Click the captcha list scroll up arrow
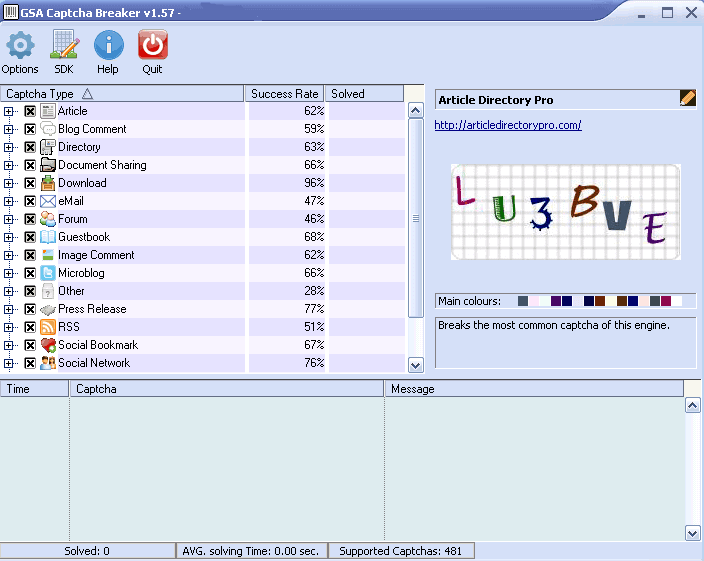This screenshot has width=704, height=561. pyautogui.click(x=416, y=110)
